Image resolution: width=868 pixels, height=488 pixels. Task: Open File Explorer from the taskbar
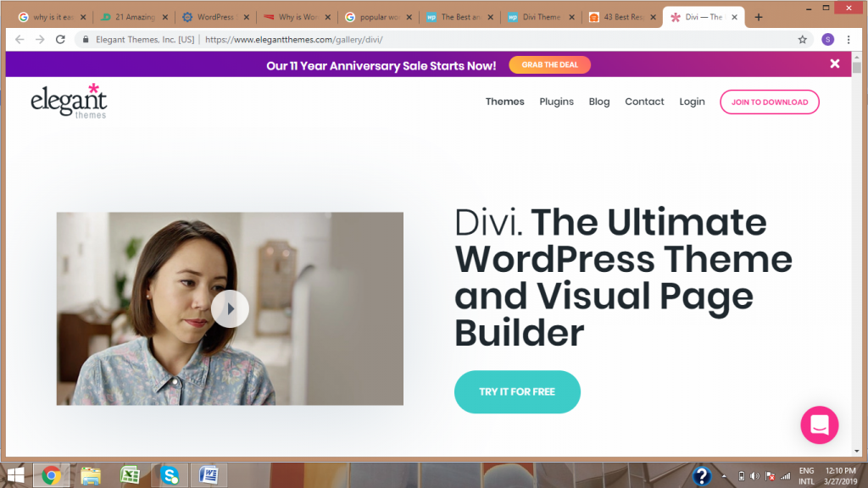click(x=90, y=475)
